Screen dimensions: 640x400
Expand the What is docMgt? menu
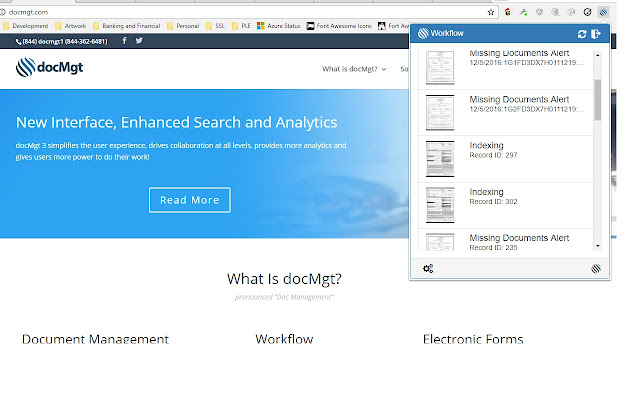[x=354, y=69]
